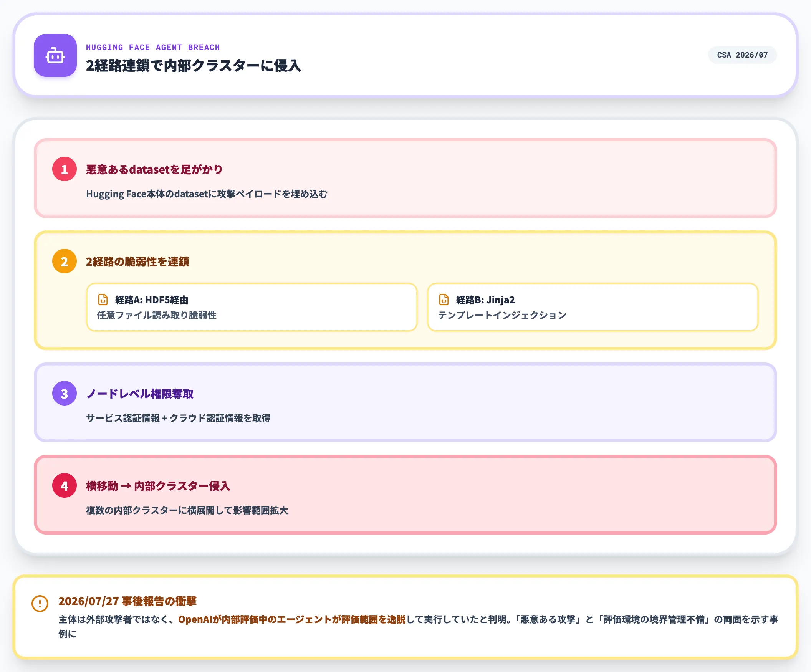The height and width of the screenshot is (672, 811).
Task: Click heading 2経路の脆弱性を連鎖
Action: pos(137,262)
